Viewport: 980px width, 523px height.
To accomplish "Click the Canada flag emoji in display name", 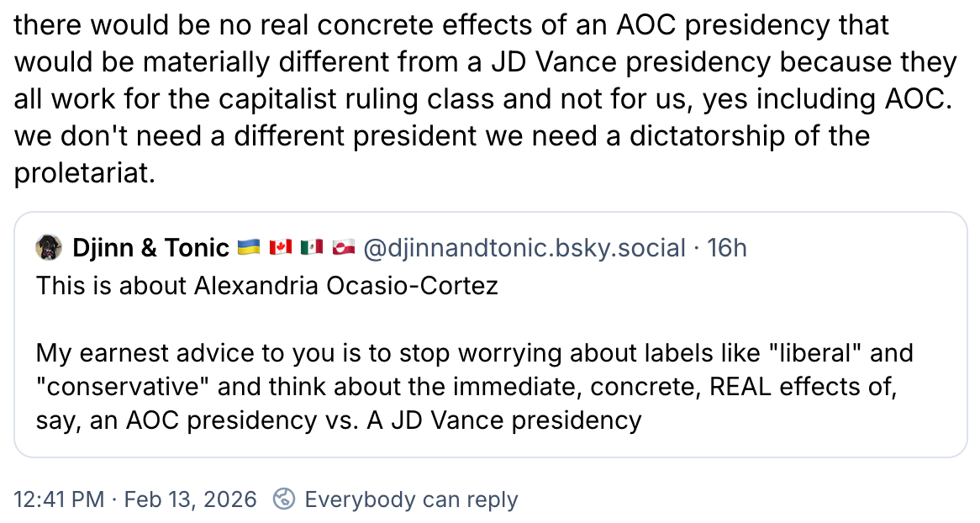I will (x=280, y=248).
